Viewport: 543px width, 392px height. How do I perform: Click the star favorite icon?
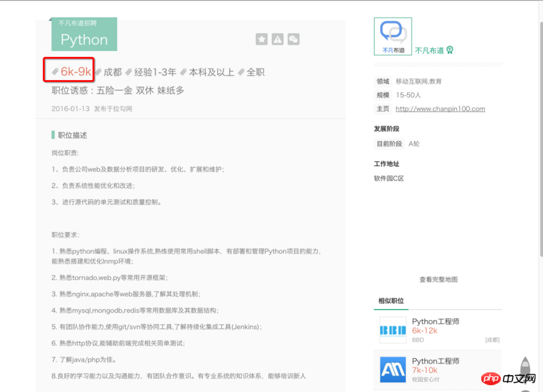click(x=261, y=39)
